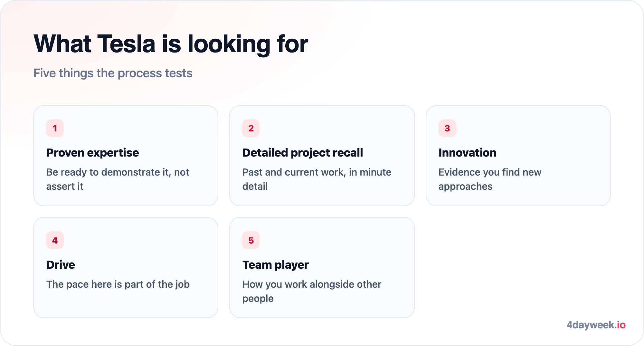644x346 pixels.
Task: Click 'Be ready to demonstrate it' description
Action: [118, 179]
